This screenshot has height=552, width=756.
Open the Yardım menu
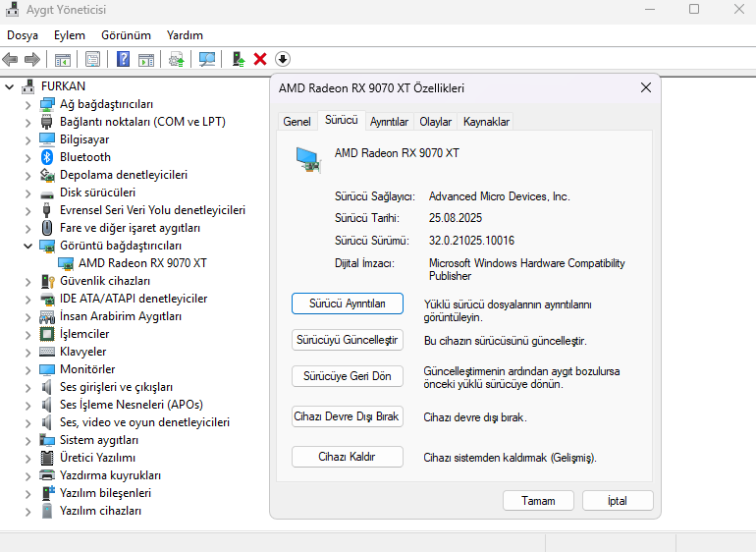pos(185,35)
